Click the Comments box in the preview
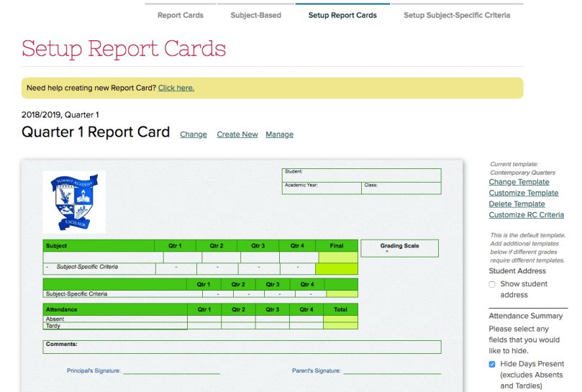582x392 pixels. coord(242,347)
